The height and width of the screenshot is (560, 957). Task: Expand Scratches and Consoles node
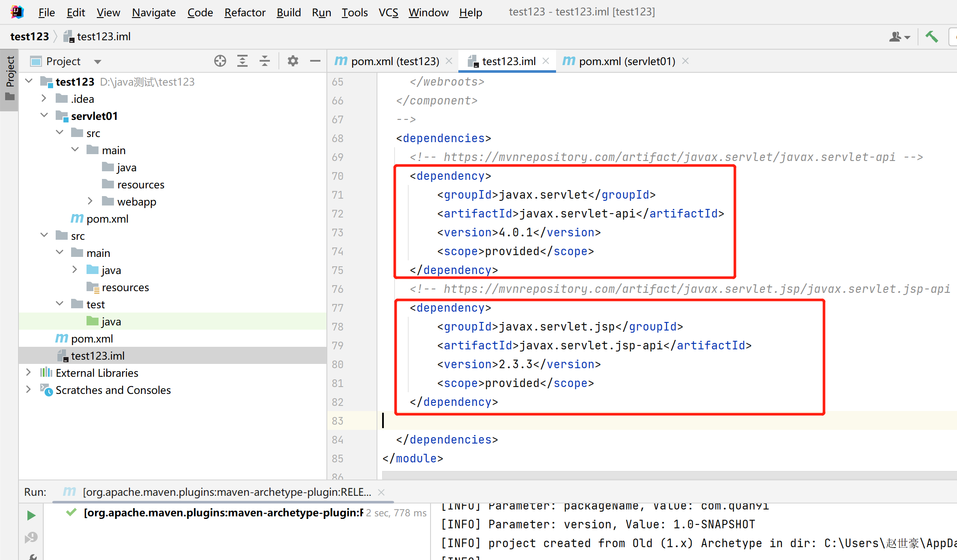[29, 389]
